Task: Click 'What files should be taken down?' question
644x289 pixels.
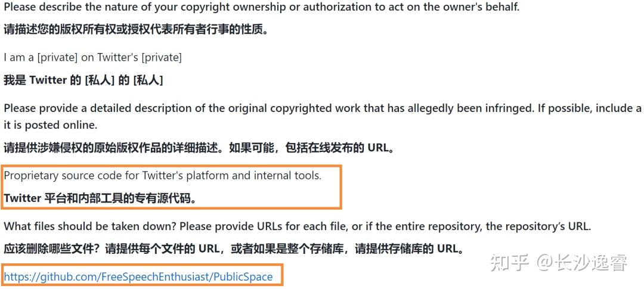Action: point(298,226)
